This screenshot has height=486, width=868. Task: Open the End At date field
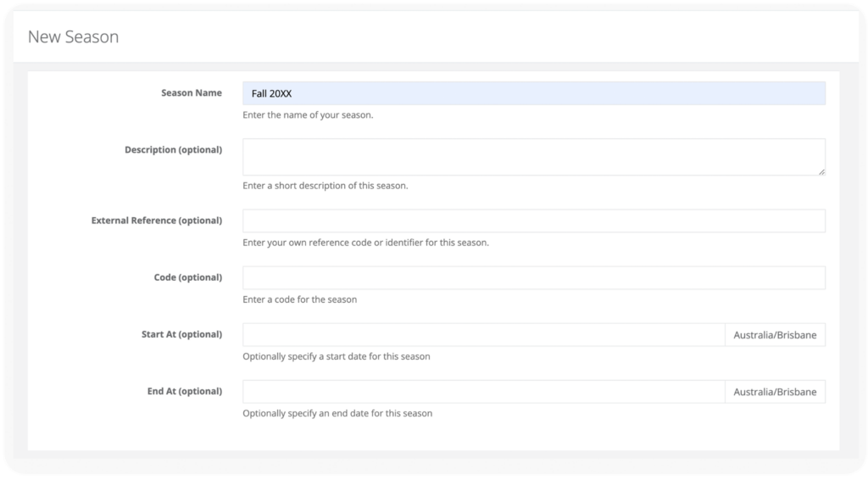[484, 392]
